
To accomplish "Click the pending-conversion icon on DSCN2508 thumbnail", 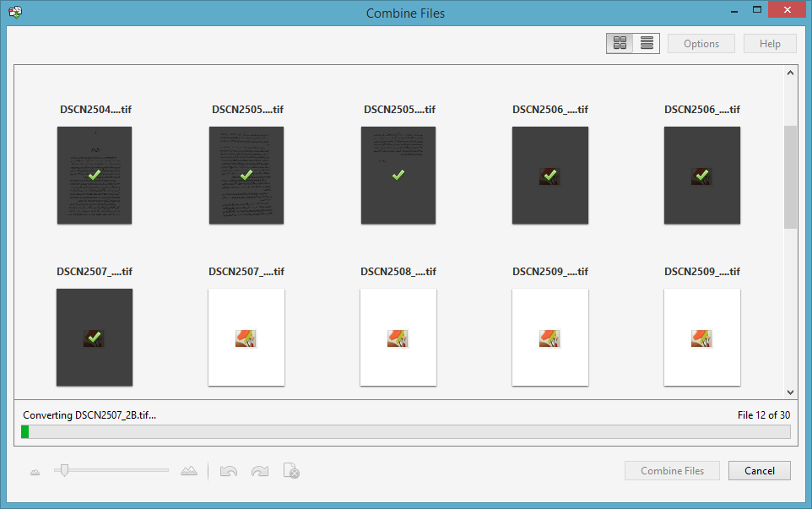I will coord(398,338).
